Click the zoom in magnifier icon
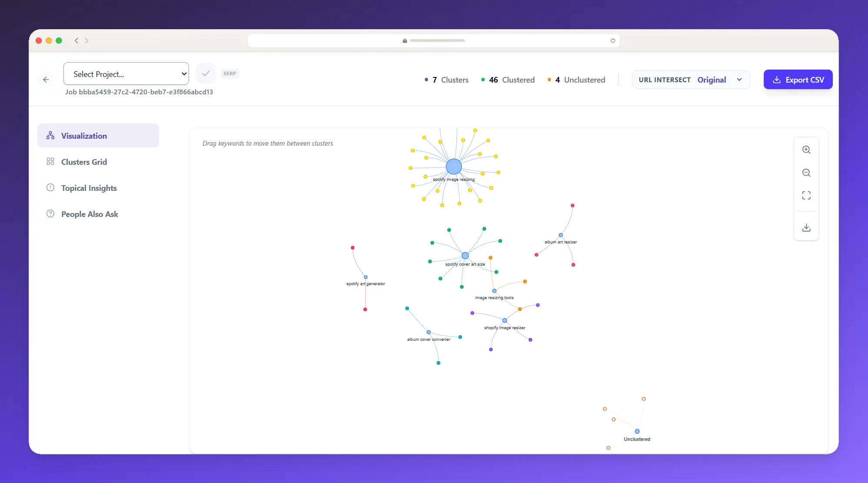 point(806,150)
